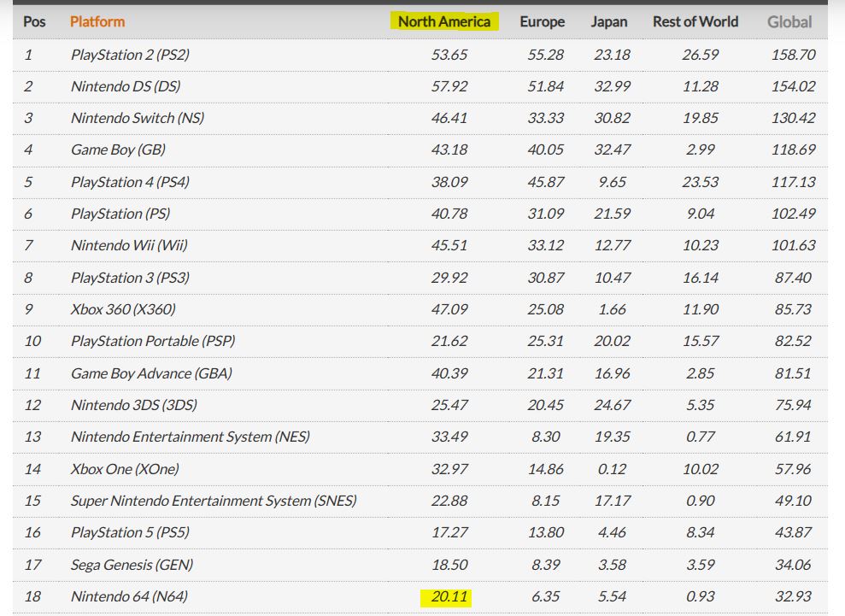
Task: Select Nintendo DS global total 154.02
Action: [x=793, y=86]
